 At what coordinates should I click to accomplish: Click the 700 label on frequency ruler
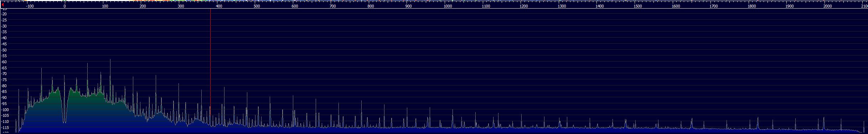pyautogui.click(x=332, y=6)
